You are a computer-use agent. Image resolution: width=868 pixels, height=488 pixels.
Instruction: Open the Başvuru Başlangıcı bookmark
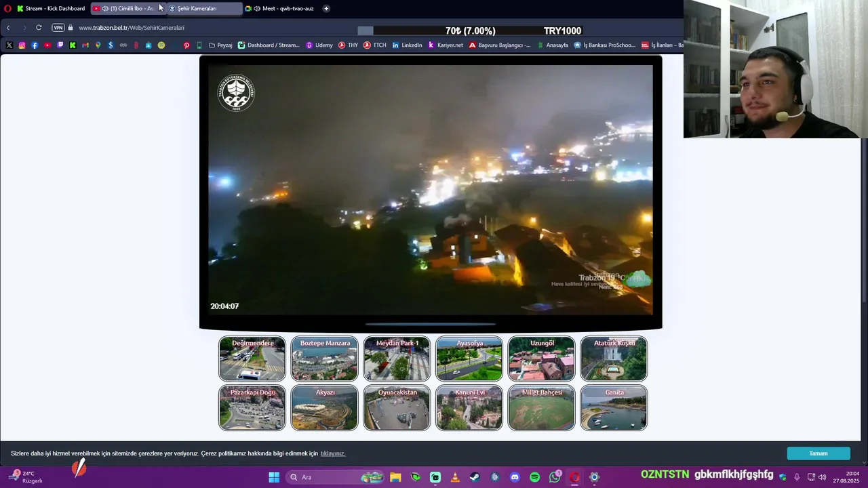pos(500,45)
